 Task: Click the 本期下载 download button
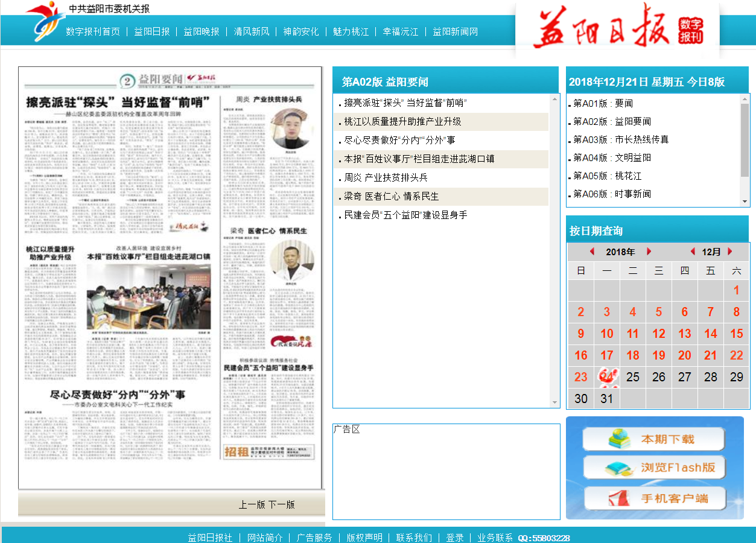coord(654,439)
